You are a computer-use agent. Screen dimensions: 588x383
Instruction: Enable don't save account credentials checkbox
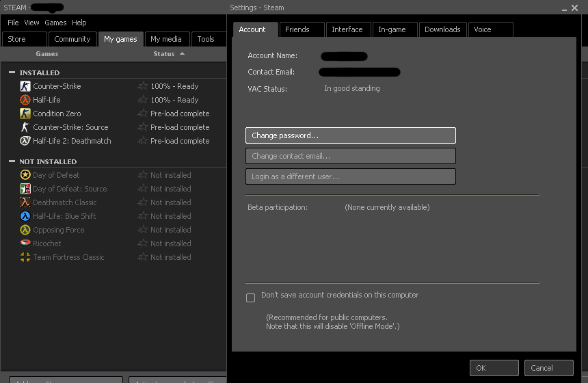click(x=250, y=298)
